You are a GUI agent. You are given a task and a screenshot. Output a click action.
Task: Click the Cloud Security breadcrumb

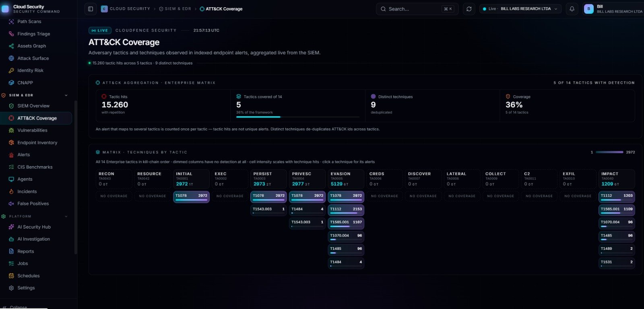tap(126, 9)
